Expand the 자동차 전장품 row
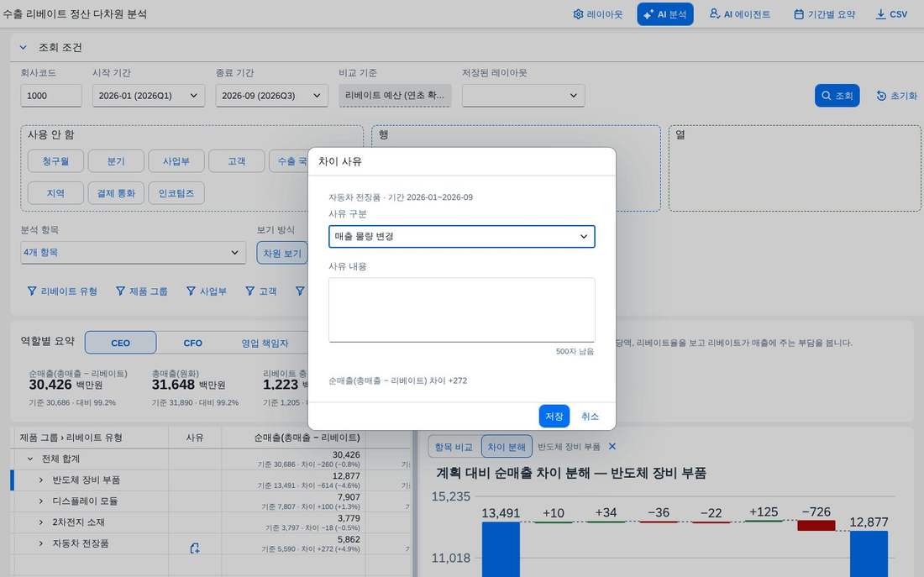Screen dimensions: 924x577 pos(40,543)
